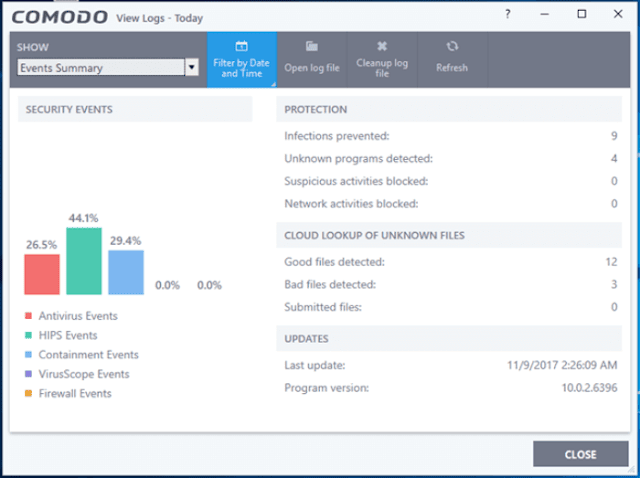Click the green HIPS Events bar
Screen dimensions: 640x478
click(84, 261)
